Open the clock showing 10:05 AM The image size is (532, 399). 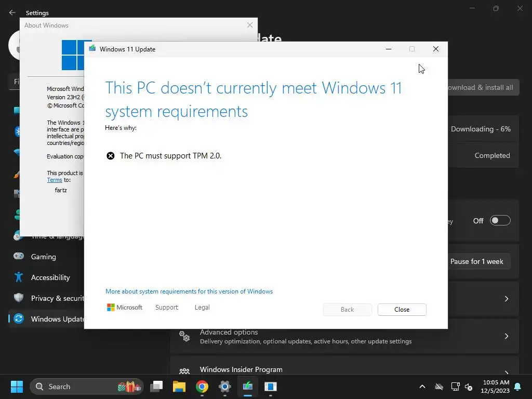pos(495,387)
